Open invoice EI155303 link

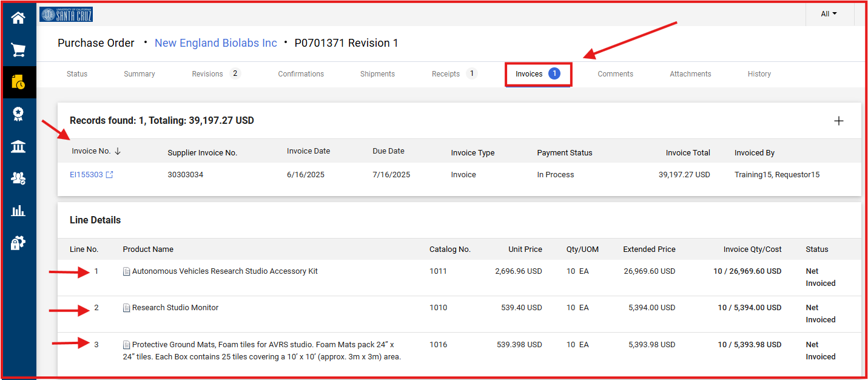coord(86,175)
